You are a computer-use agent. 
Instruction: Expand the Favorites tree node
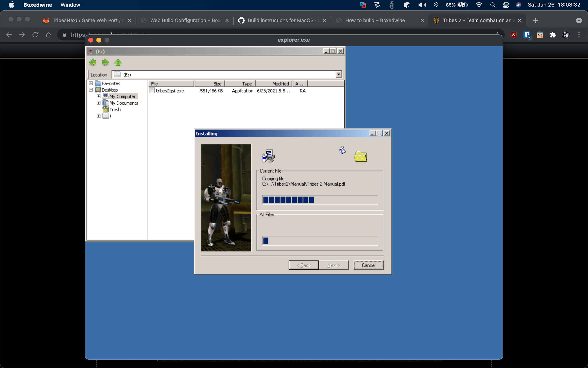tap(91, 83)
